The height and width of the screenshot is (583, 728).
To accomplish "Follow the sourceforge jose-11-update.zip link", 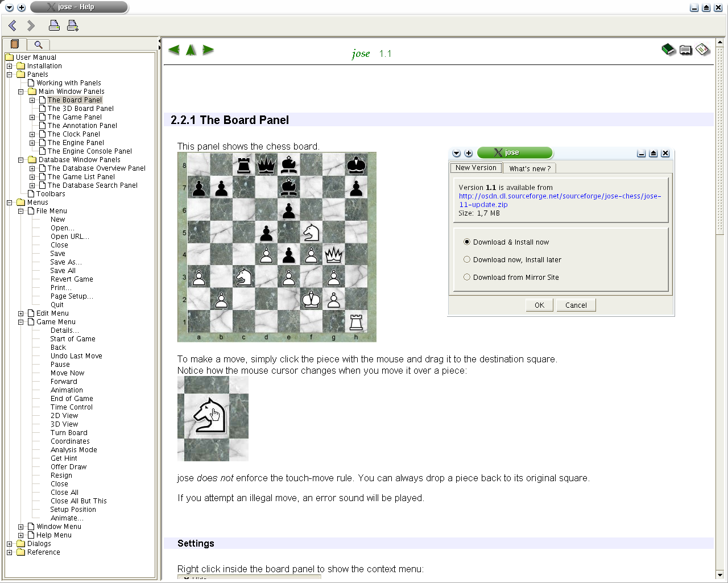I will tap(560, 200).
